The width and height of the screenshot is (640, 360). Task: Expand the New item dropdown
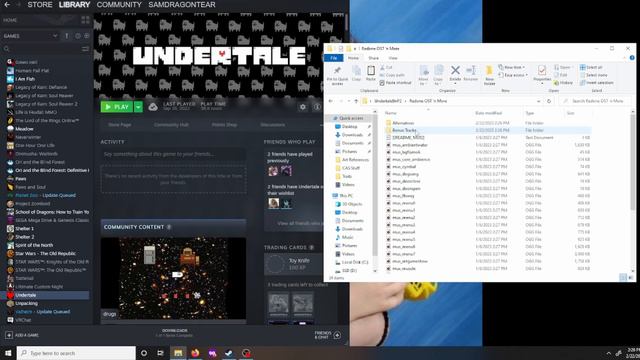pyautogui.click(x=511, y=67)
